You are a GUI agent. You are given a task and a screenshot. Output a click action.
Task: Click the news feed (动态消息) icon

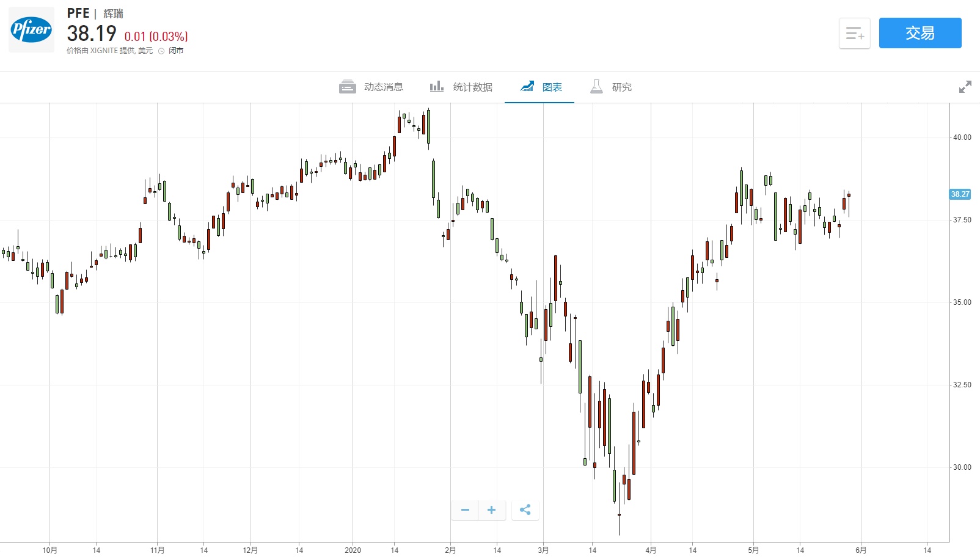click(x=347, y=87)
